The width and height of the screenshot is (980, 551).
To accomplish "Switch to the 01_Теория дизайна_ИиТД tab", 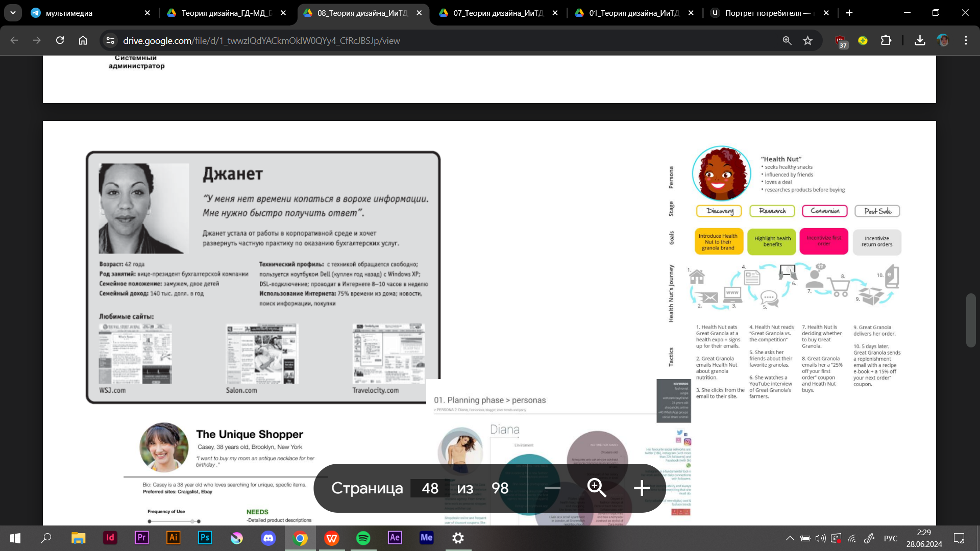I will (633, 13).
